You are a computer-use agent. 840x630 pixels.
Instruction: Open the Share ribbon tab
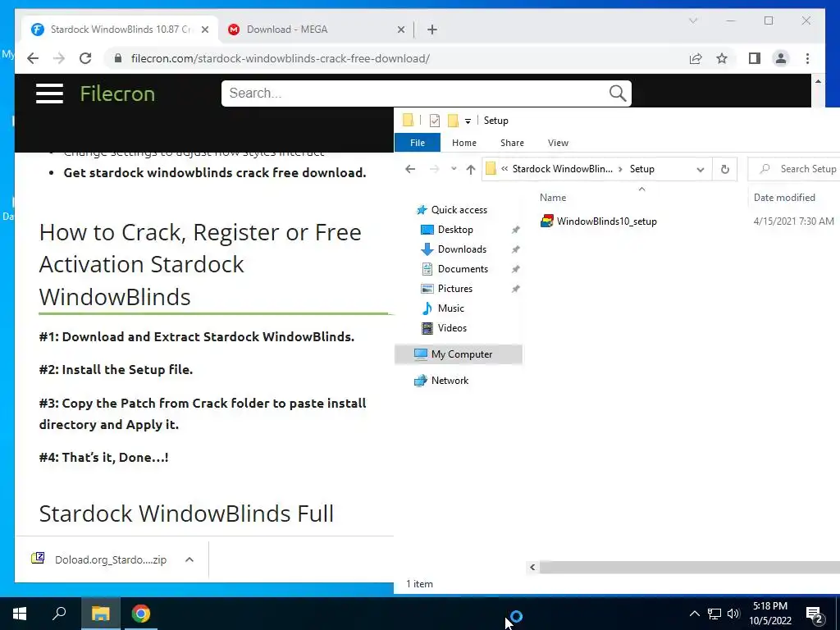(x=512, y=143)
